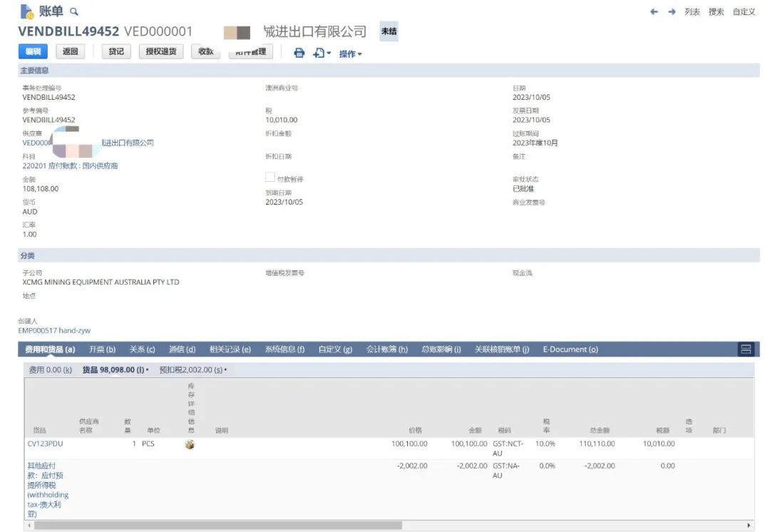Open creator link EMP000517 hand-zyw
The width and height of the screenshot is (770, 532).
(54, 331)
